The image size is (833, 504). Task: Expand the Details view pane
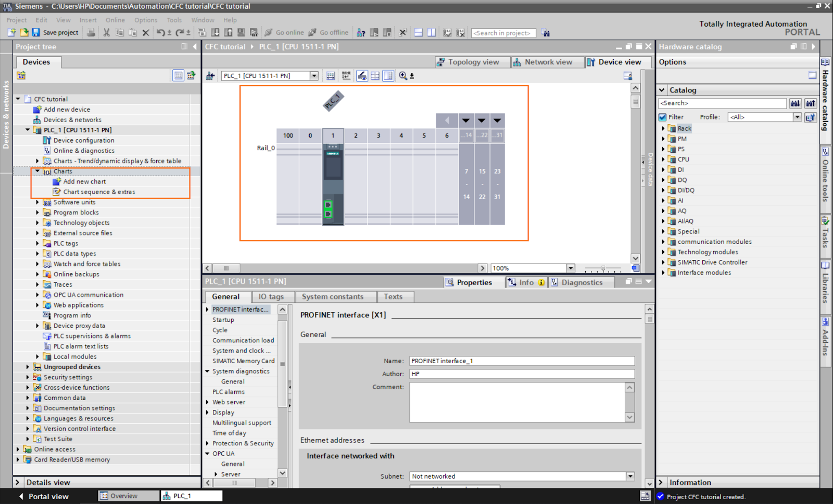(x=17, y=482)
